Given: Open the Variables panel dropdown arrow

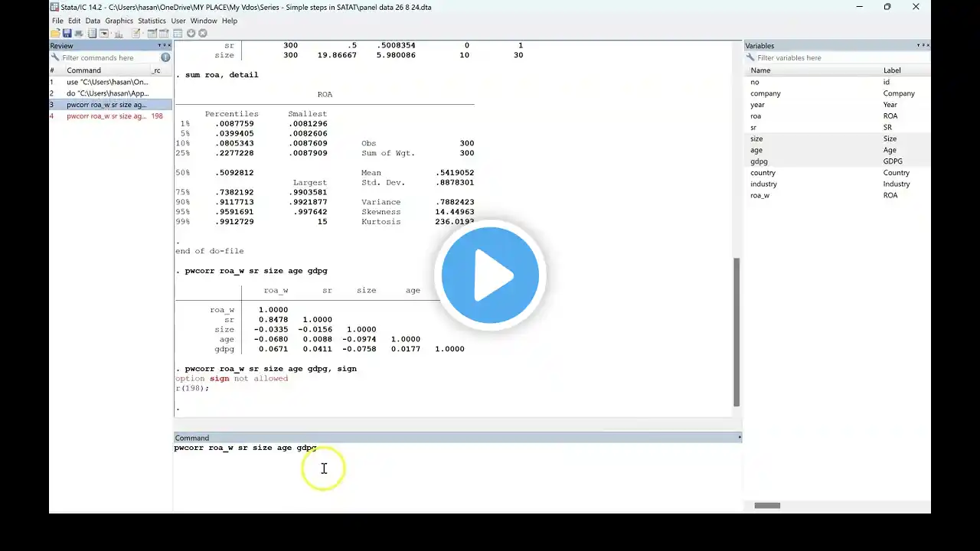Looking at the screenshot, I should pyautogui.click(x=918, y=45).
